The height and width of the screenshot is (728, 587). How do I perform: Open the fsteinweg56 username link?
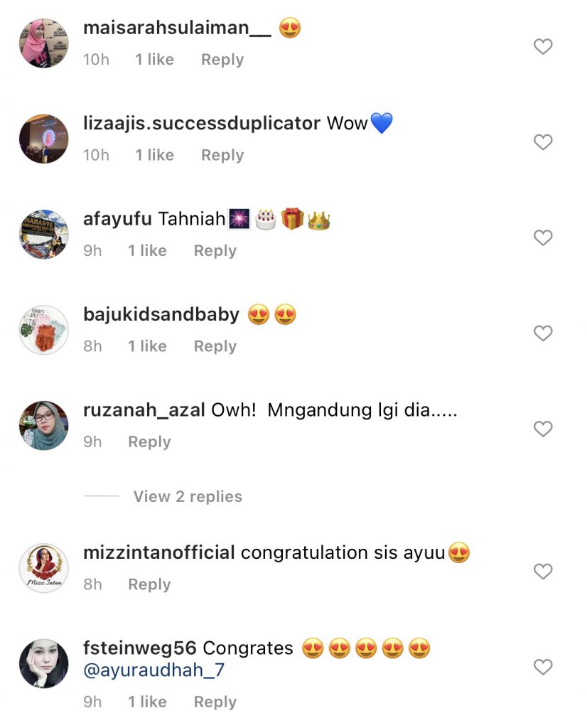(141, 648)
